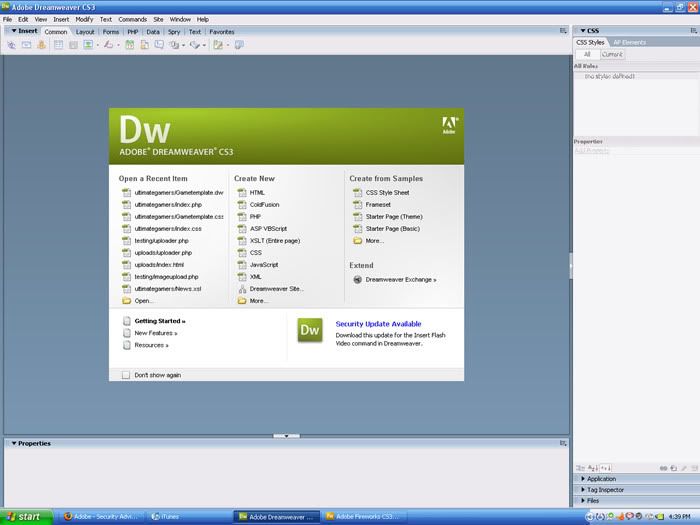The image size is (700, 525).
Task: Click the New CSS Rule icon
Action: point(674,468)
